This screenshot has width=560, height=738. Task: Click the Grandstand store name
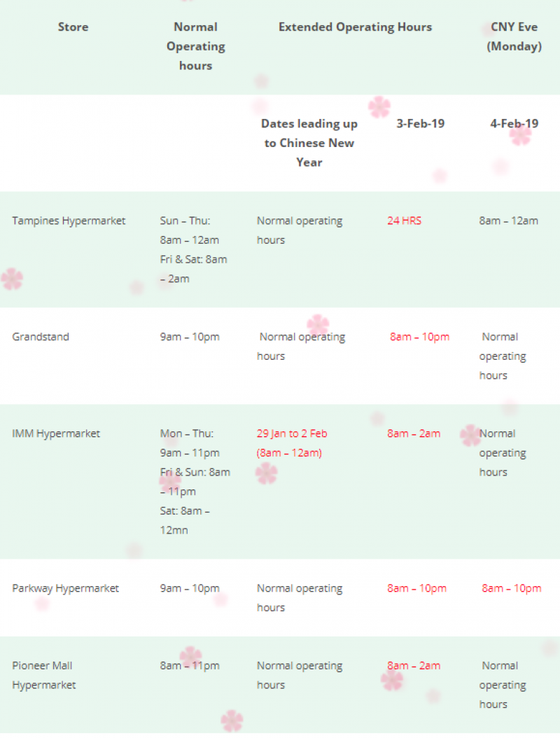(41, 337)
